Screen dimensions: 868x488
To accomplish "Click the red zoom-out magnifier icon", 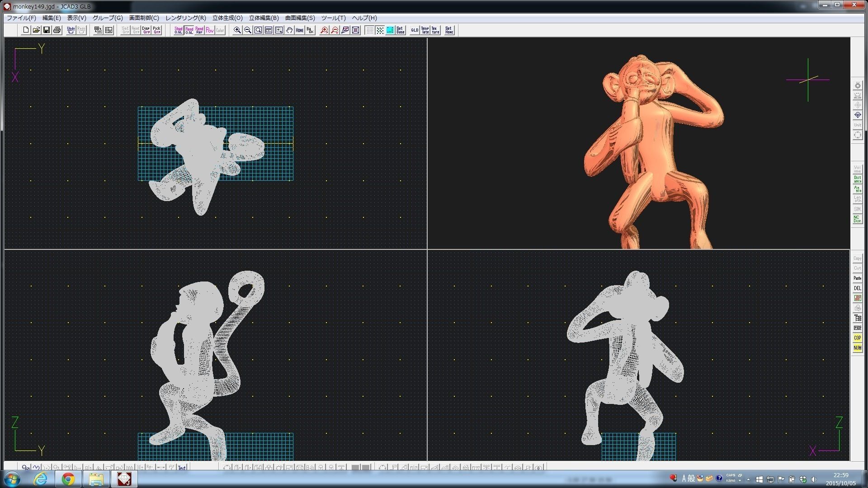I will pyautogui.click(x=335, y=30).
